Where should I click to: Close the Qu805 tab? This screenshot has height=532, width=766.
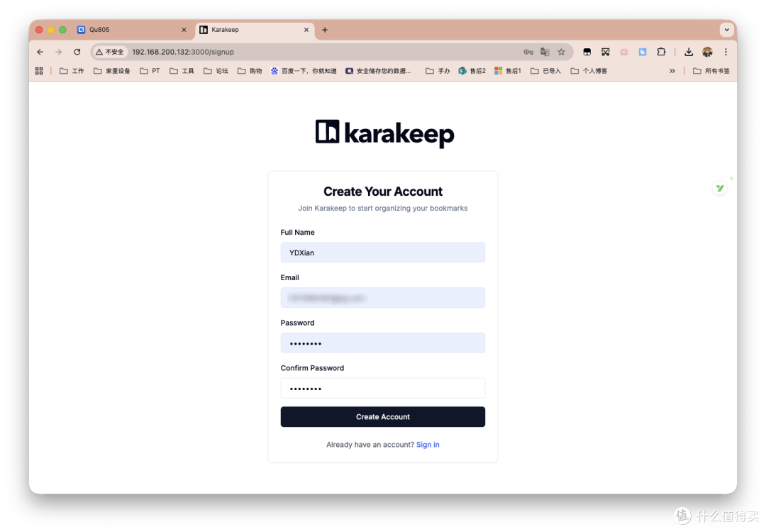[184, 30]
